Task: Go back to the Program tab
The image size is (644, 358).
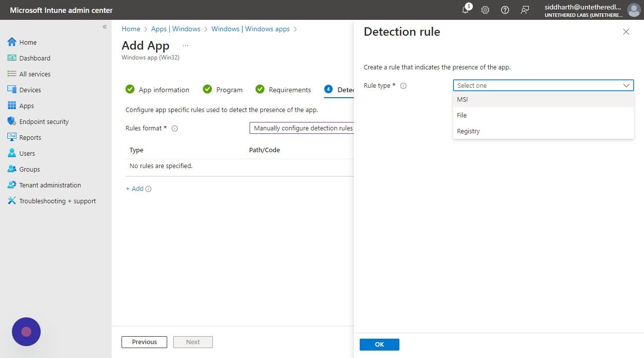Action: point(229,90)
